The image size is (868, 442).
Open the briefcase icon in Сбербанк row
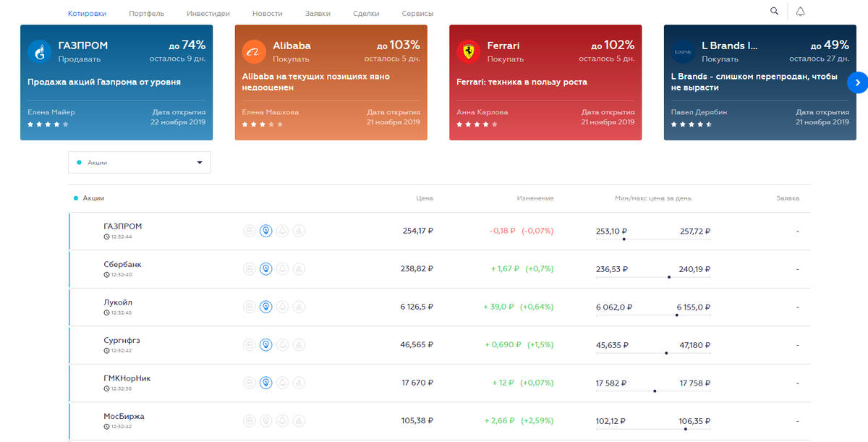(x=249, y=268)
